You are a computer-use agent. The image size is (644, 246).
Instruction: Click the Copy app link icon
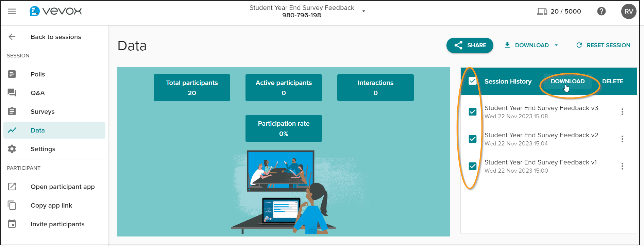tap(12, 205)
